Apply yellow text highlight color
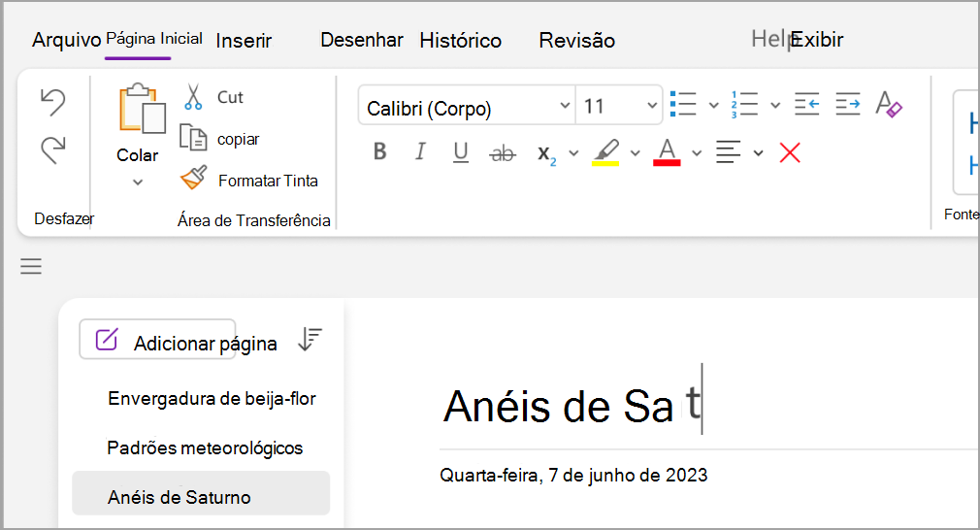The width and height of the screenshot is (980, 530). (605, 151)
